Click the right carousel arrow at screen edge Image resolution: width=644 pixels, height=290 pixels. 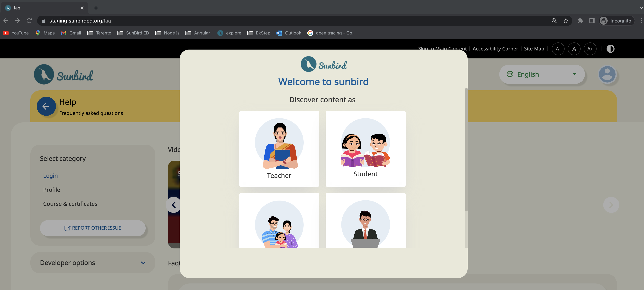coord(611,205)
